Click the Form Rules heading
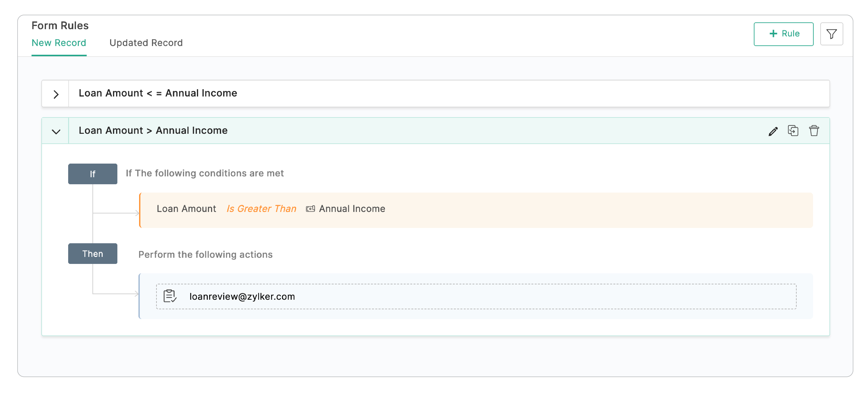 [x=60, y=26]
